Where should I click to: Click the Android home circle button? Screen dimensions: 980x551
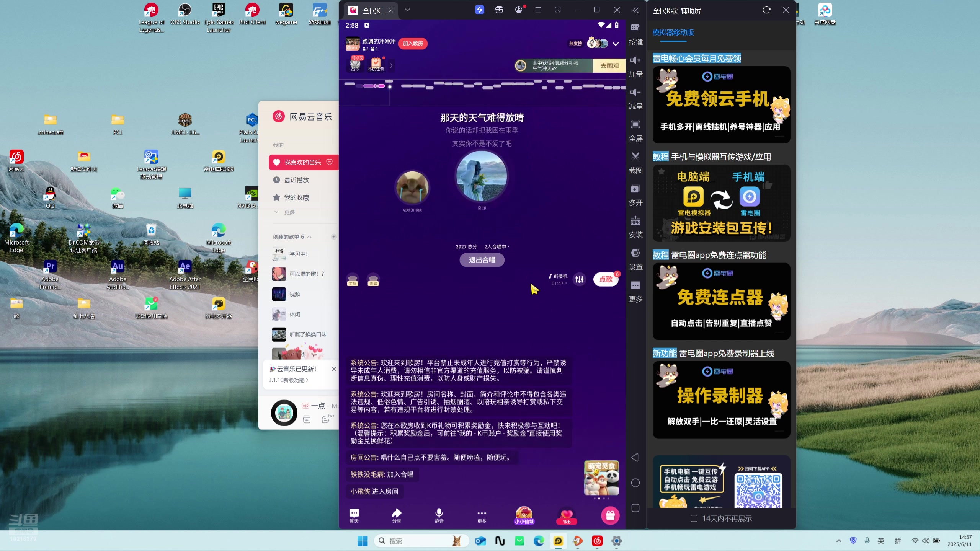pos(635,483)
